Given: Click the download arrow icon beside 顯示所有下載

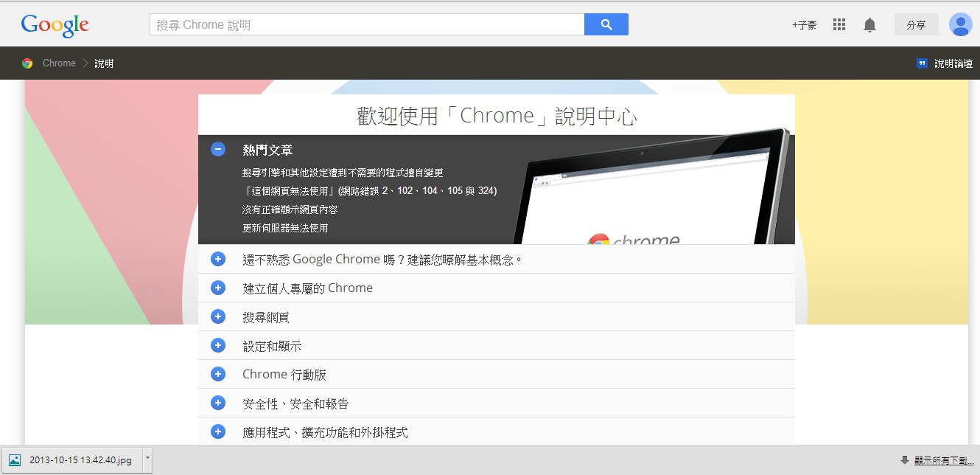Looking at the screenshot, I should pyautogui.click(x=905, y=460).
